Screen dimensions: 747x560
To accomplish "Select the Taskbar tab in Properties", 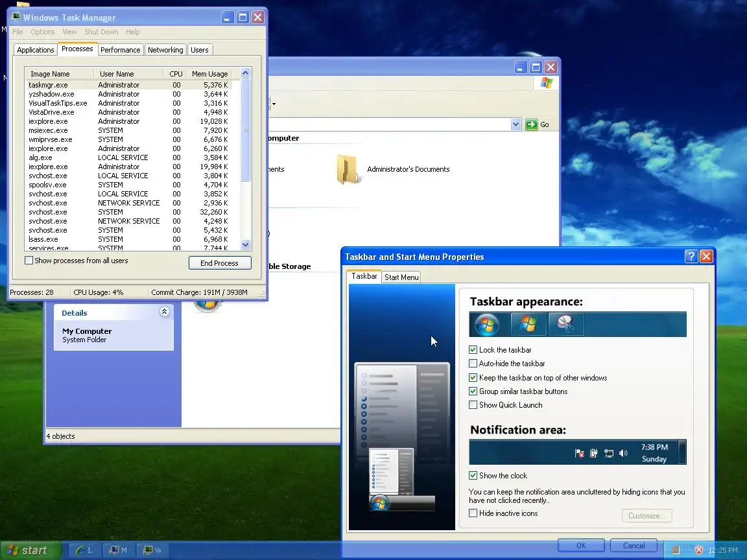I will click(x=364, y=276).
